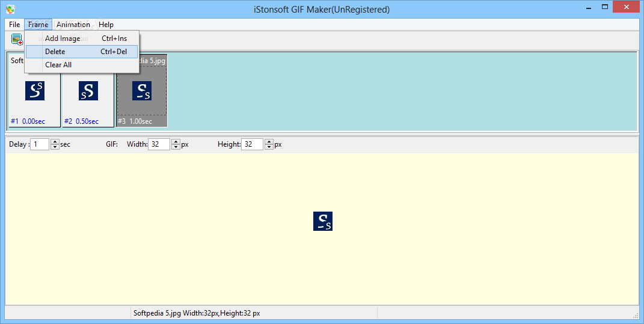The width and height of the screenshot is (644, 324).
Task: Decrease the GIF Height with down arrow
Action: pyautogui.click(x=269, y=147)
